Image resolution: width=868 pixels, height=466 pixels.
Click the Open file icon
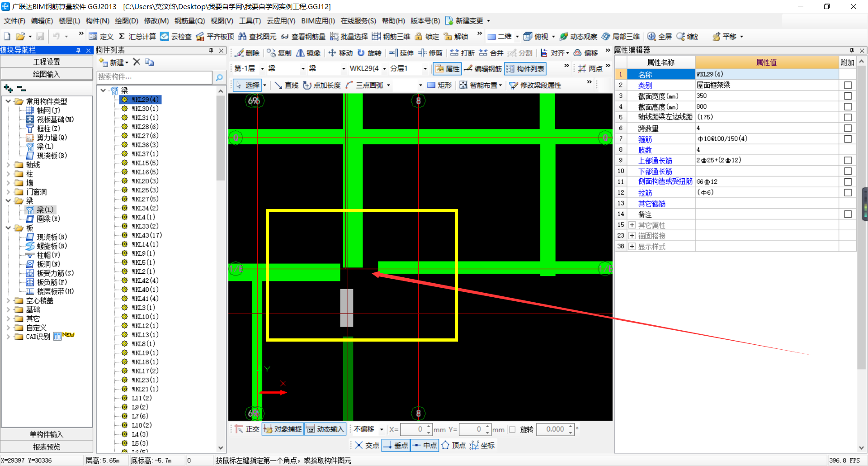pyautogui.click(x=20, y=36)
